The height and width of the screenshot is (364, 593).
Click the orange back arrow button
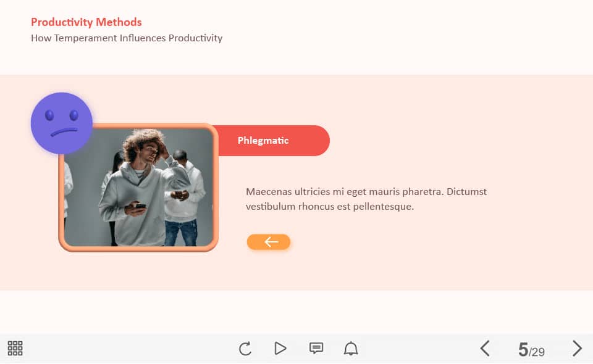pyautogui.click(x=269, y=242)
